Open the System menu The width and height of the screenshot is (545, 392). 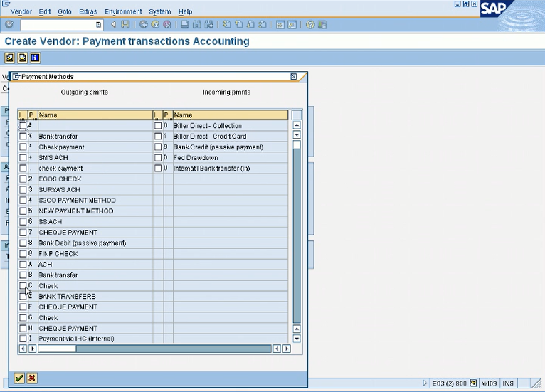click(160, 11)
